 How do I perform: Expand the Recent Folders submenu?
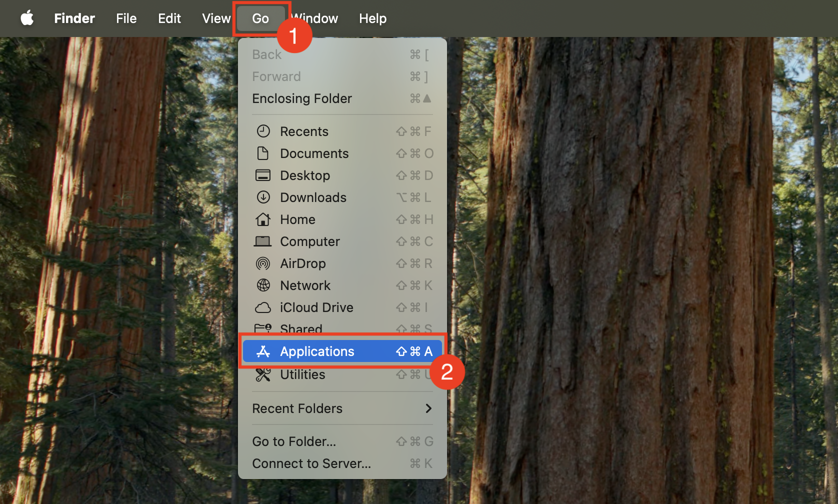tap(342, 408)
